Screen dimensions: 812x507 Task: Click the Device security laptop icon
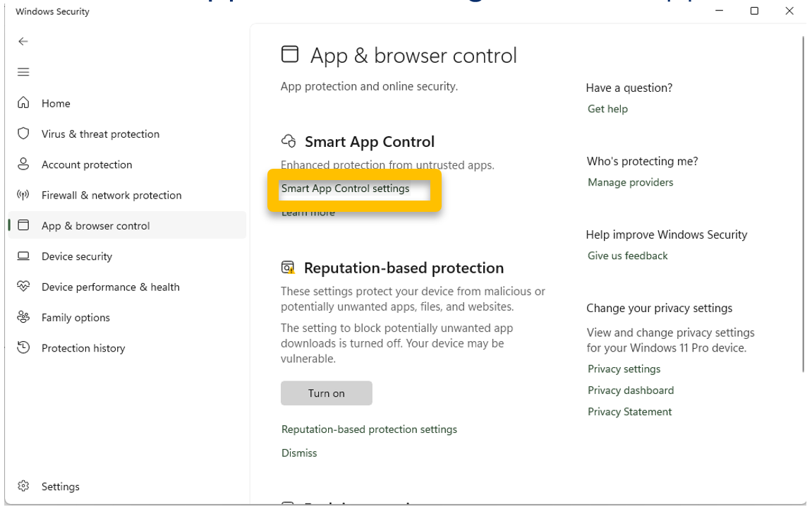[x=23, y=256]
